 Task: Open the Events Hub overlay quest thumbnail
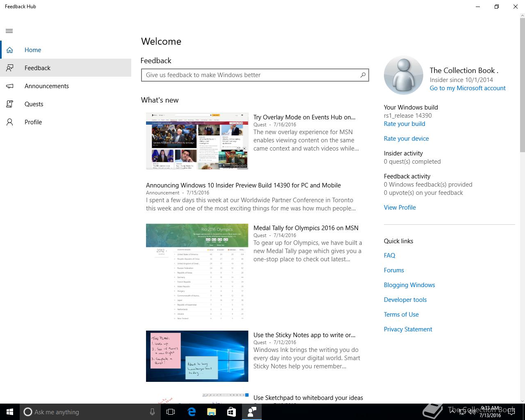point(197,141)
